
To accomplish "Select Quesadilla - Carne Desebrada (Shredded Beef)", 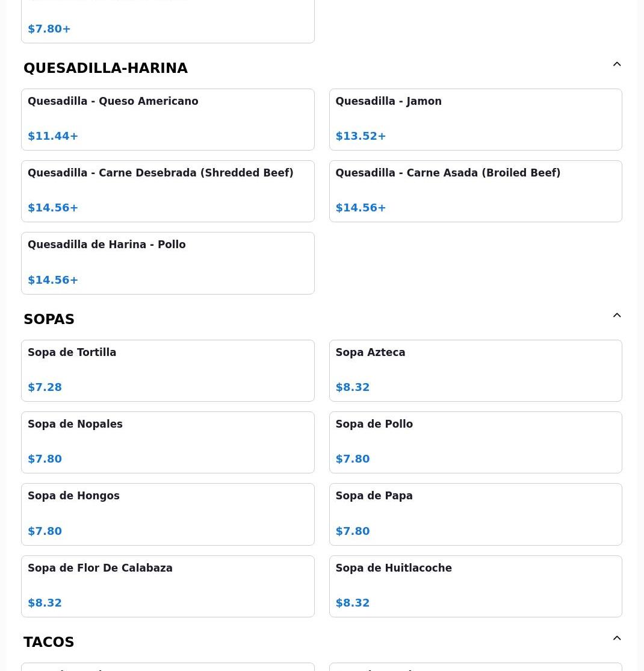I will 168,192.
